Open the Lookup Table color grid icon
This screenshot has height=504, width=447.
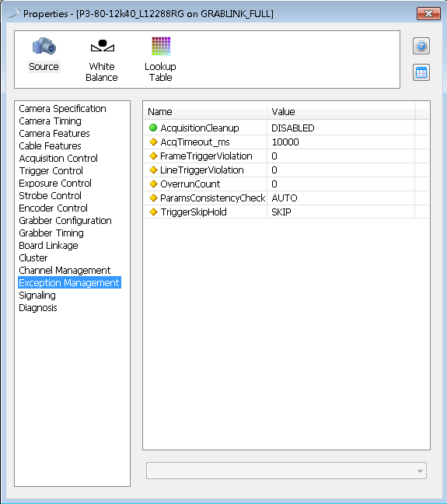click(161, 46)
